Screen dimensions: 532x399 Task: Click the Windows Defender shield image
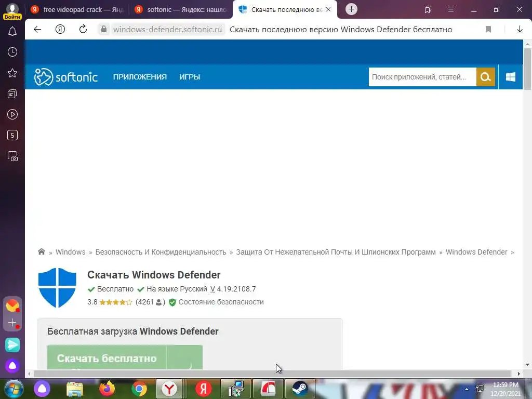pyautogui.click(x=57, y=288)
